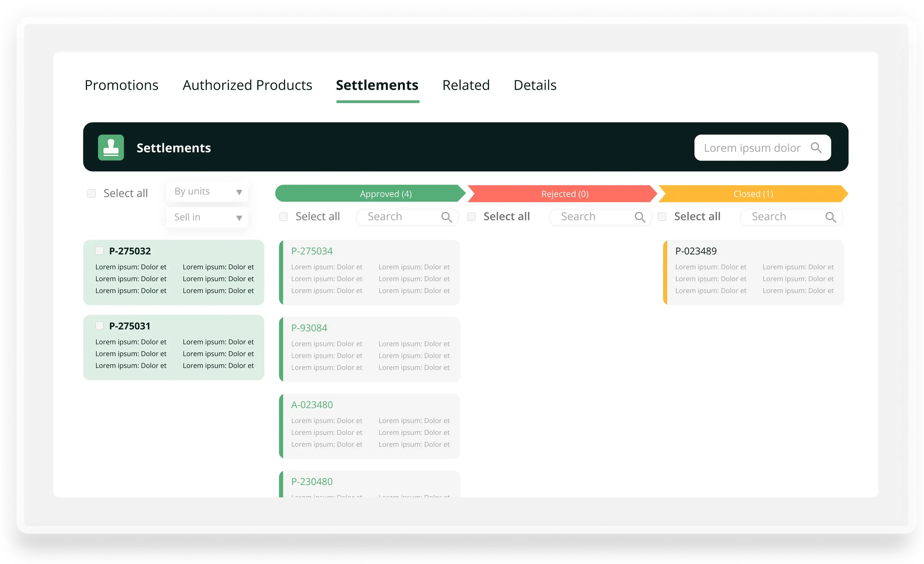Click magnifier icon in header search box
The image size is (924, 564).
(x=816, y=147)
